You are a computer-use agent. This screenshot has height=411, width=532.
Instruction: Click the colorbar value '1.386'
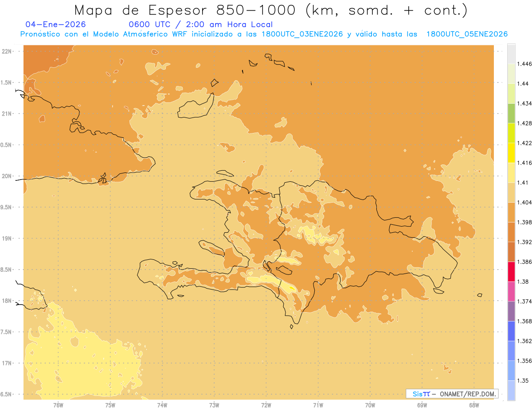(524, 262)
